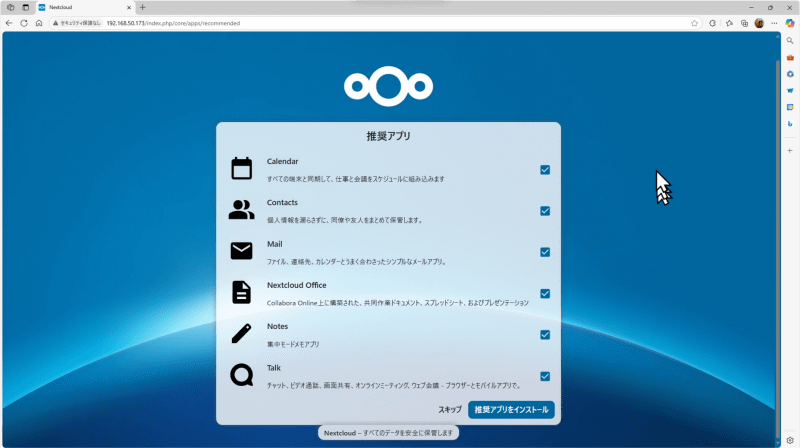Click 推奨アプリをインストール install button

pyautogui.click(x=511, y=410)
